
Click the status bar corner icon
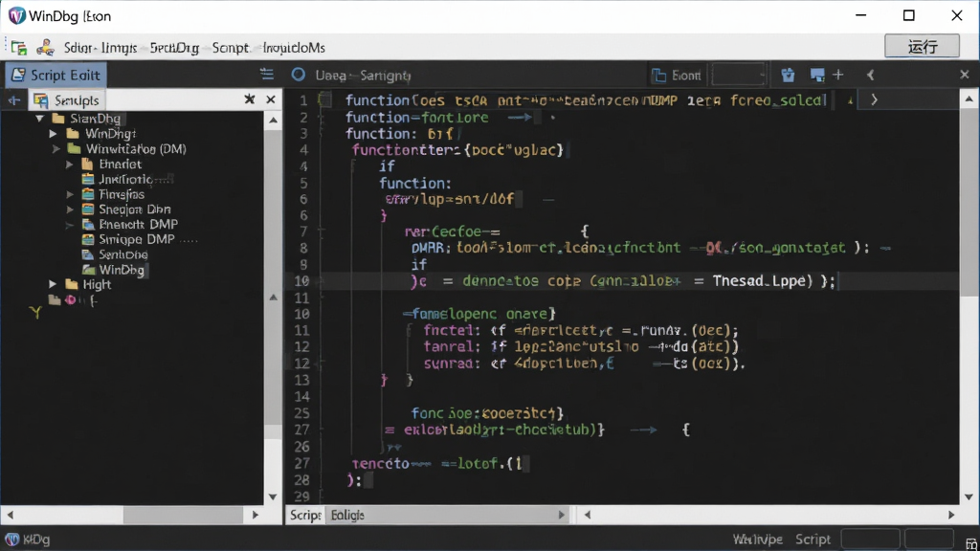pos(971,544)
